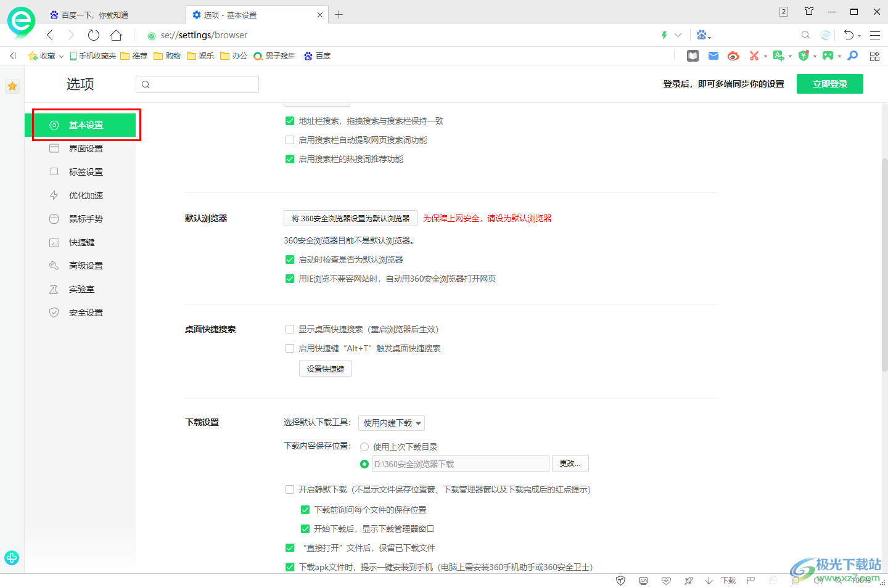Click the magnifier search icon in address bar
The width and height of the screenshot is (888, 588).
[x=805, y=35]
